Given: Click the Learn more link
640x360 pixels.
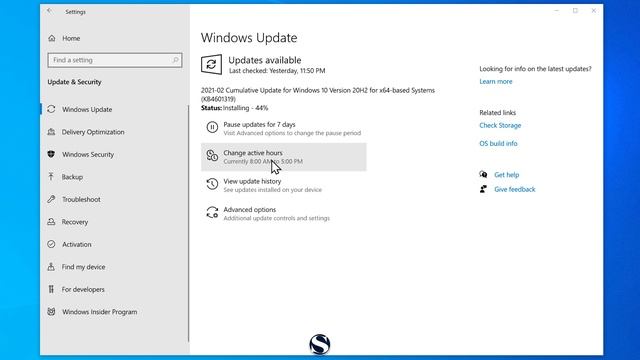Looking at the screenshot, I should point(496,81).
